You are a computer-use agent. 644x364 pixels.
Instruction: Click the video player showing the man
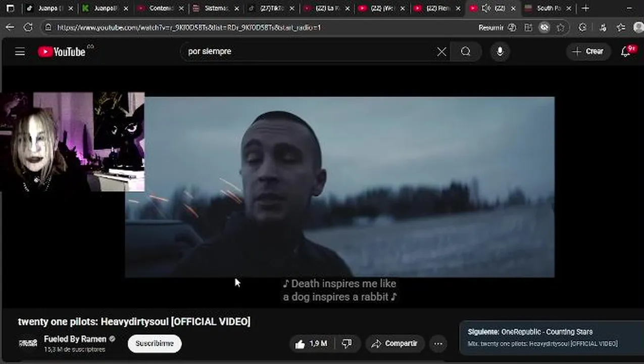pos(339,187)
